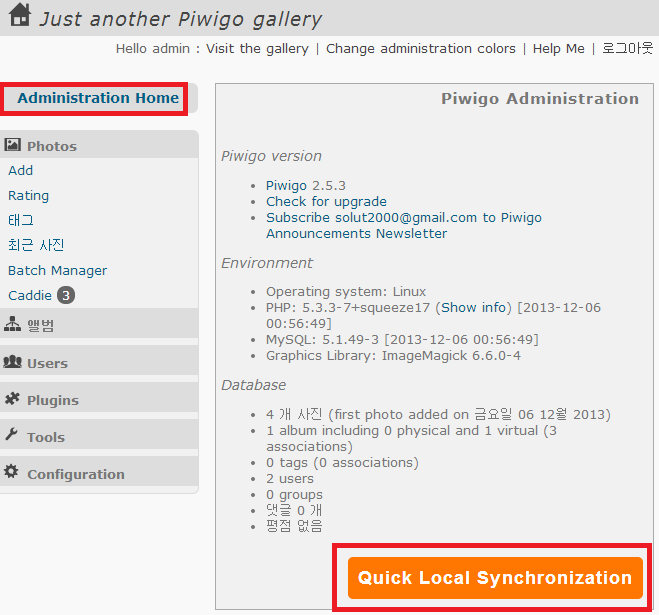Viewport: 659px width, 615px height.
Task: Open the Administration Home tab
Action: tap(98, 98)
